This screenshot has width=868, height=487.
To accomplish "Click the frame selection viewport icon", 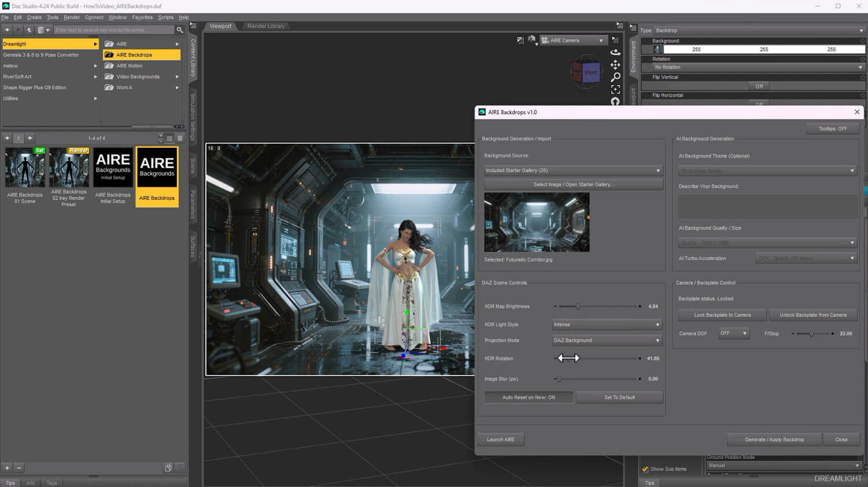I will point(615,89).
